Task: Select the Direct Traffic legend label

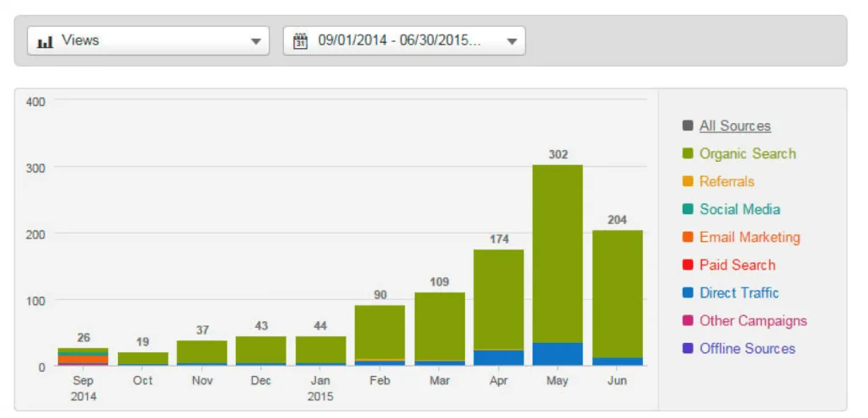Action: point(739,293)
